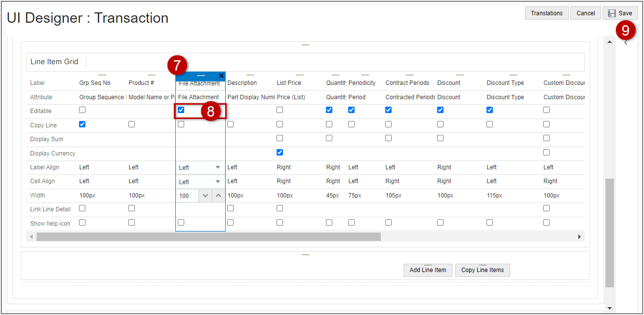Screen dimensions: 644x315
Task: Click the Contracted Periods attribute cell
Action: [x=410, y=97]
